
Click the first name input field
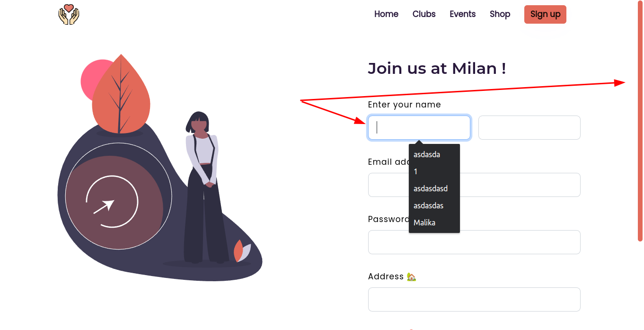[x=419, y=127]
